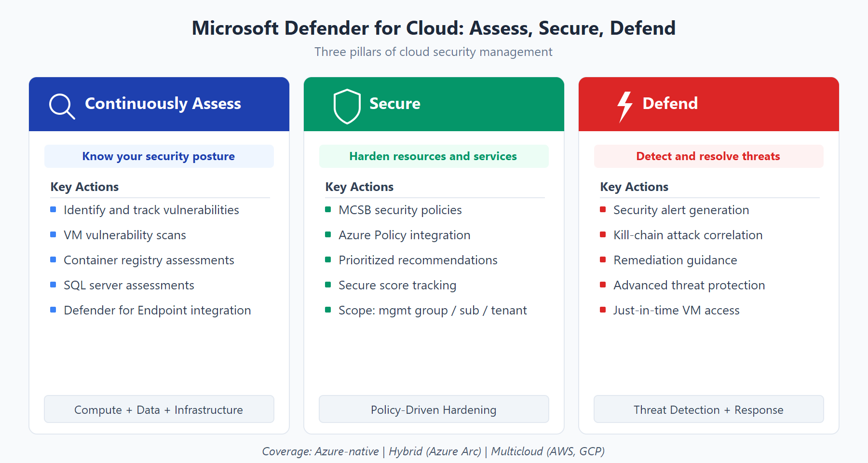Click the 'Compute + Data + Infrastructure' footer box
The height and width of the screenshot is (463, 868).
point(159,409)
